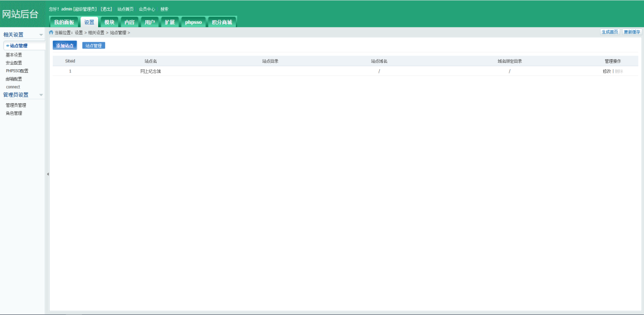This screenshot has width=644, height=315.
Task: Collapse the 相关设置 sidebar section
Action: (42, 35)
